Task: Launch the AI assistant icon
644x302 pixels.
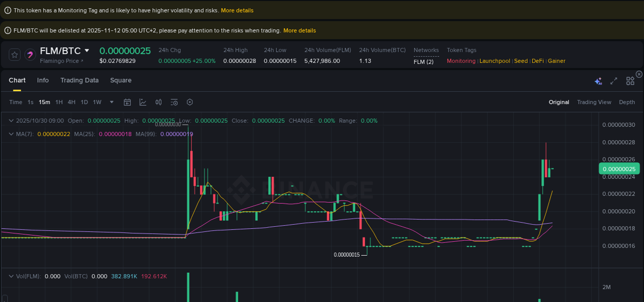Action: click(x=598, y=81)
